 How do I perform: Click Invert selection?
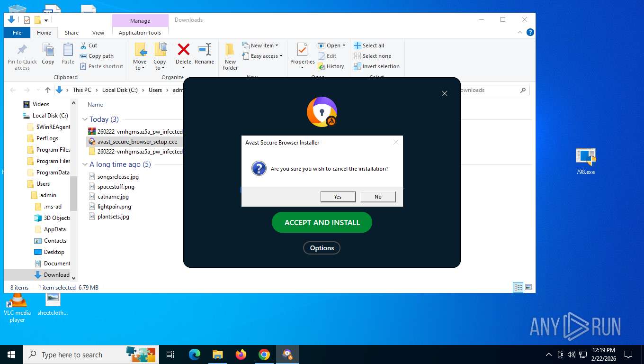click(376, 66)
